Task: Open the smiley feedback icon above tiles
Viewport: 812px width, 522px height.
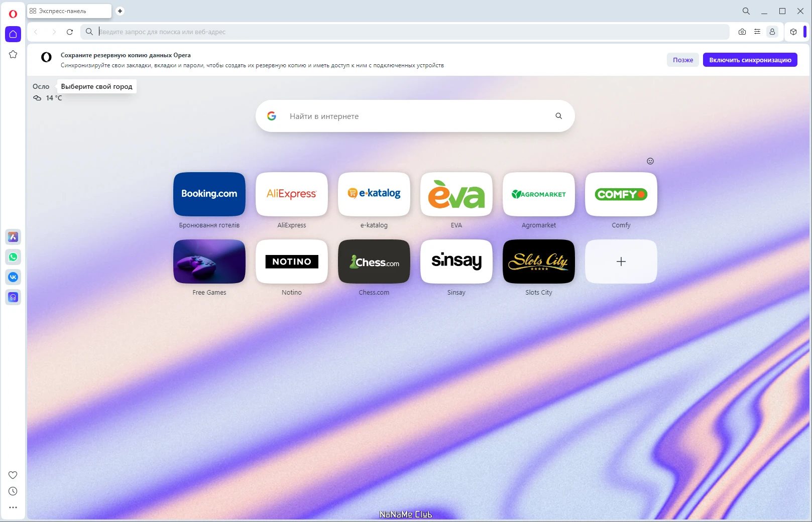Action: (650, 161)
